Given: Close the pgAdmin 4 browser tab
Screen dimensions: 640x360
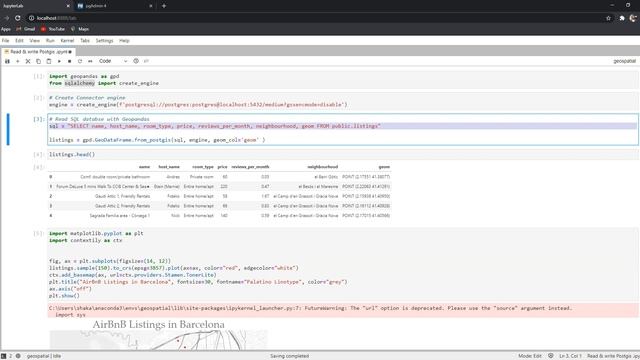Looking at the screenshot, I should (151, 6).
